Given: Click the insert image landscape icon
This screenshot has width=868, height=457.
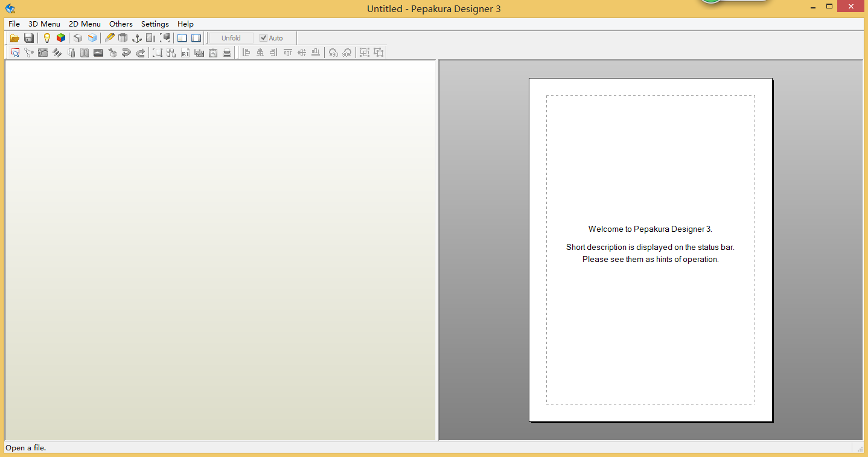Looking at the screenshot, I should (98, 53).
